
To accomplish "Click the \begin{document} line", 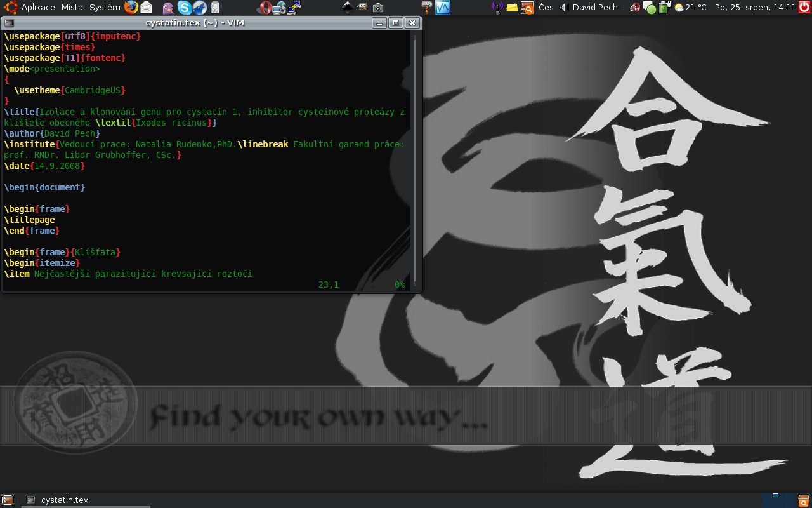I will point(44,187).
